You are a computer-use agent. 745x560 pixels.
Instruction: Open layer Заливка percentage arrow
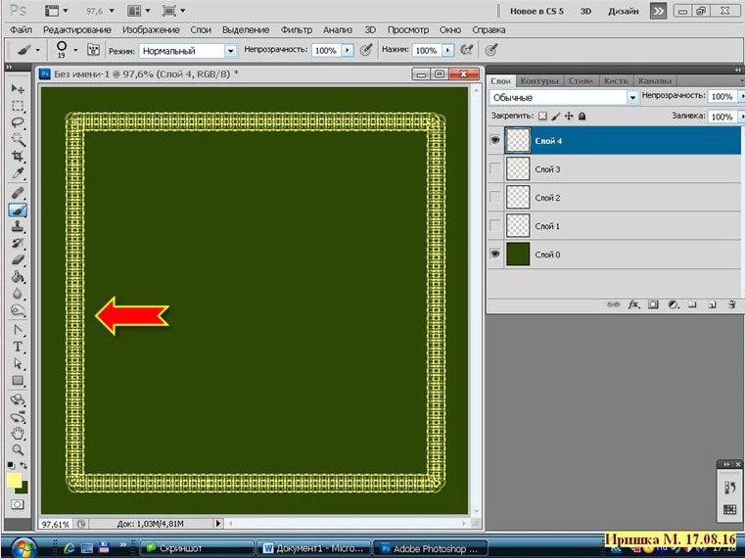[x=739, y=117]
